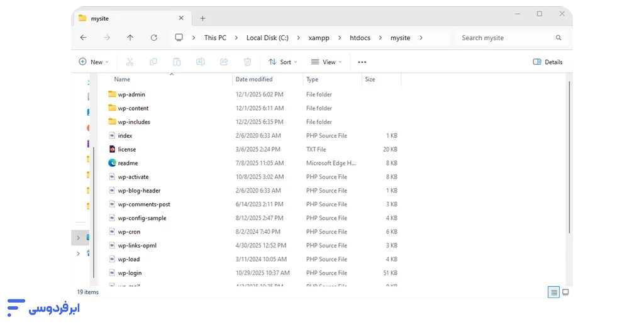The height and width of the screenshot is (324, 644).
Task: Expand chevron after htdocs in path
Action: pyautogui.click(x=380, y=38)
